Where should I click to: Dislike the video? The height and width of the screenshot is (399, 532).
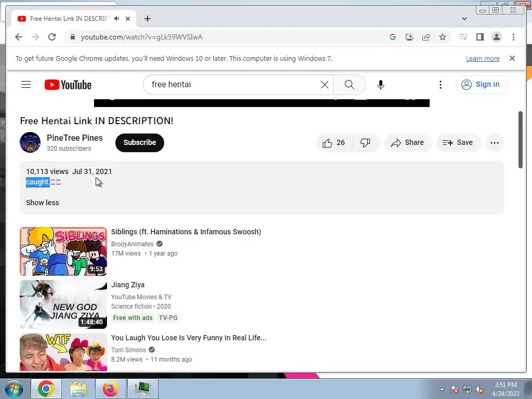click(x=365, y=142)
